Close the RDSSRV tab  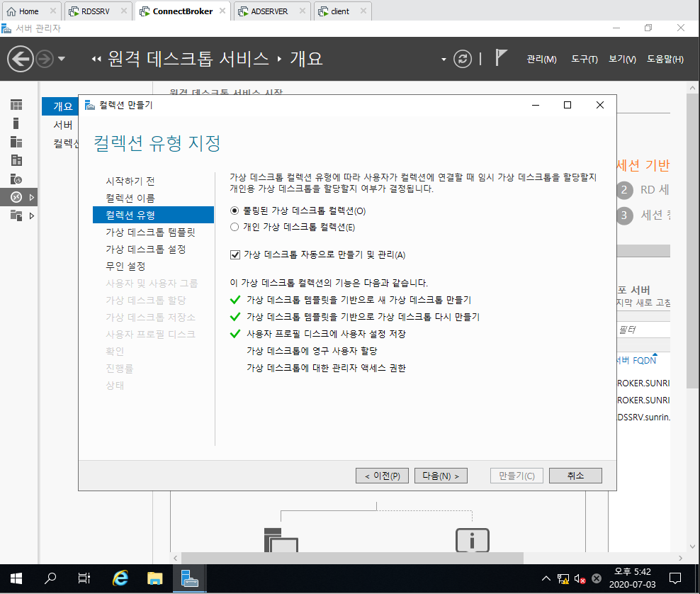click(124, 11)
